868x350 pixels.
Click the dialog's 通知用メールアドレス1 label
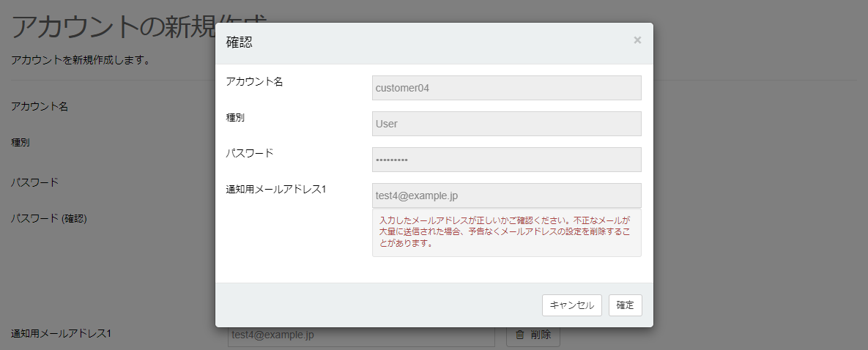coord(276,189)
